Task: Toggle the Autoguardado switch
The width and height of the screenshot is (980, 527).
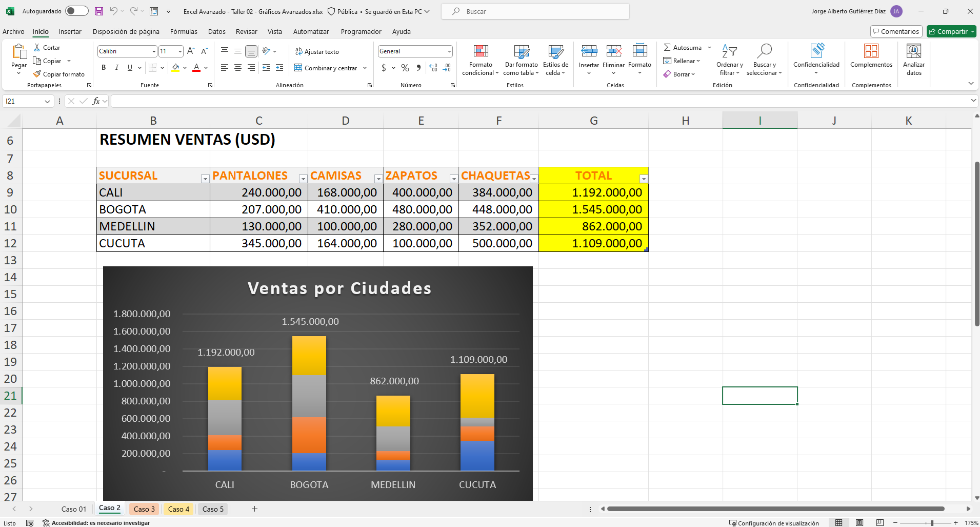Action: click(x=76, y=11)
